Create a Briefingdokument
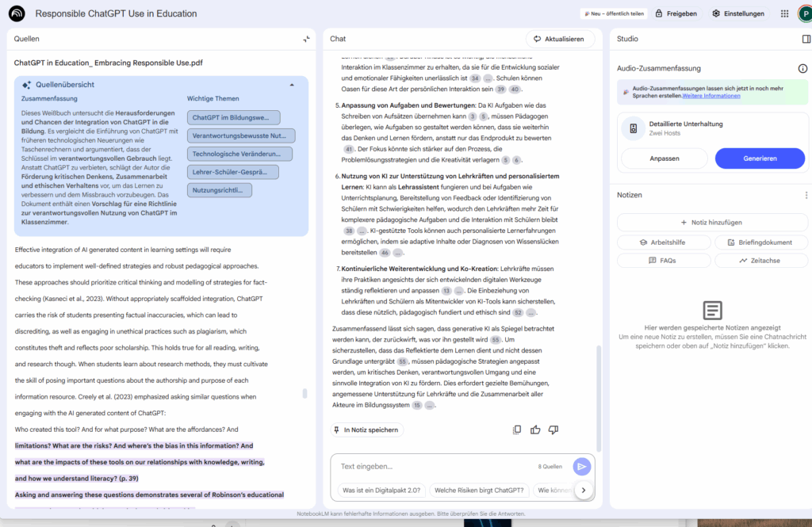 coord(760,242)
